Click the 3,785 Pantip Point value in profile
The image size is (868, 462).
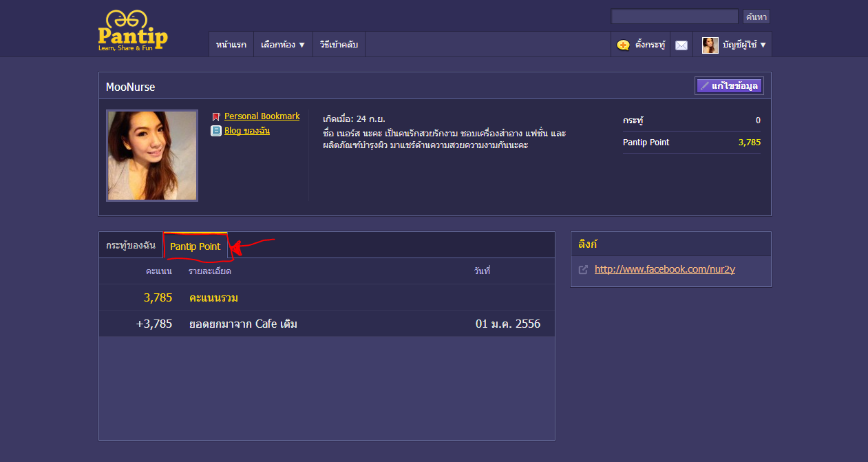coord(749,143)
